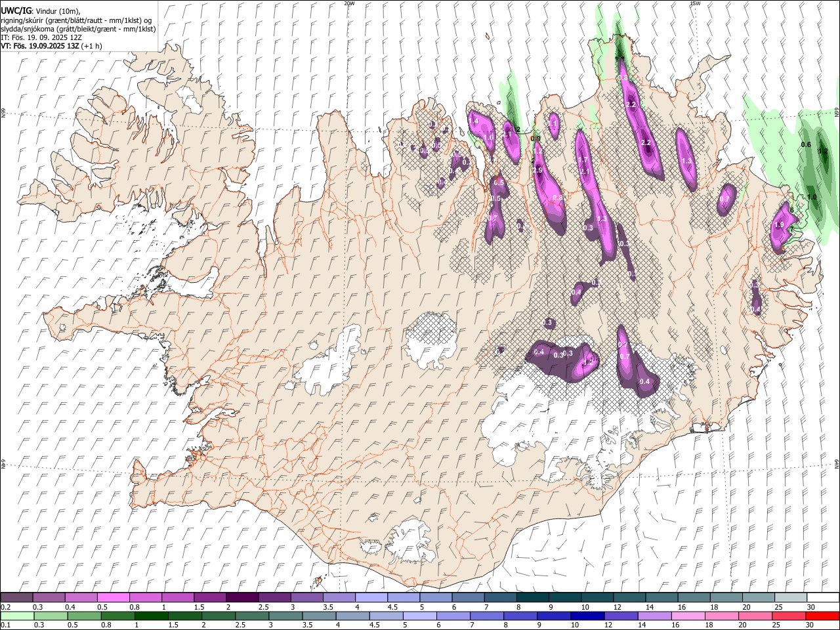The image size is (840, 630).
Task: Click the pale green bottom-row swatch between 0.1 and 0.3
Action: 17,616
